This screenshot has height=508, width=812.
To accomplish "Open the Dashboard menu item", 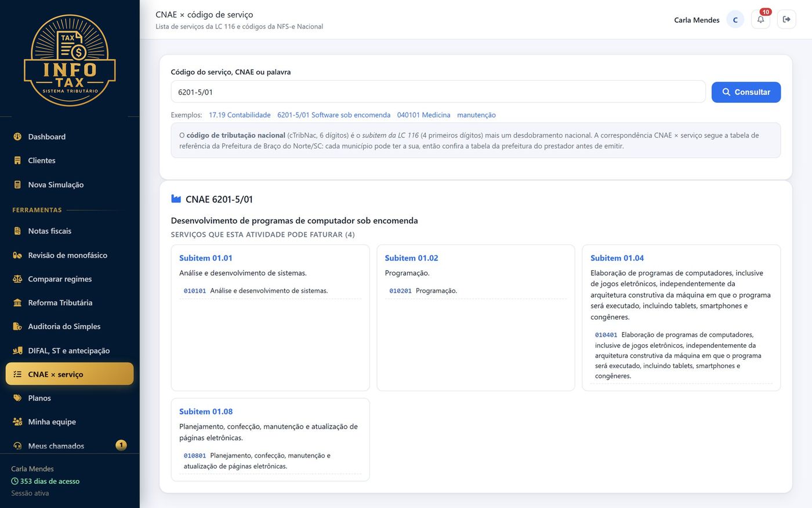I will pos(70,137).
